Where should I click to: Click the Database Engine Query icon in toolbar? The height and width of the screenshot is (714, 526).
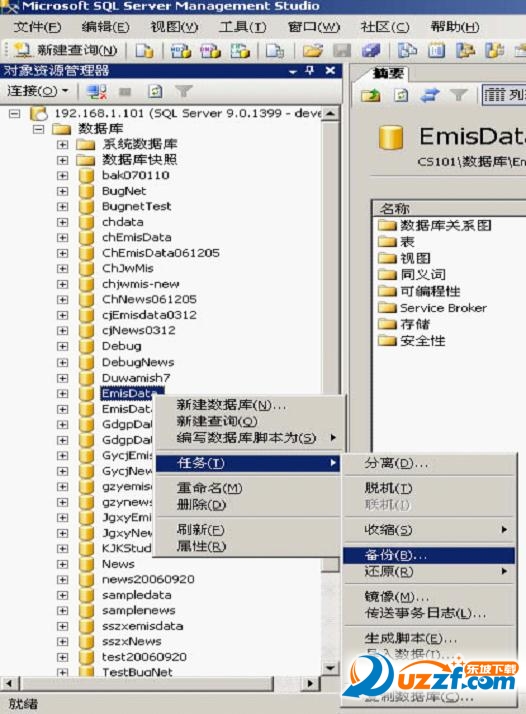click(144, 51)
